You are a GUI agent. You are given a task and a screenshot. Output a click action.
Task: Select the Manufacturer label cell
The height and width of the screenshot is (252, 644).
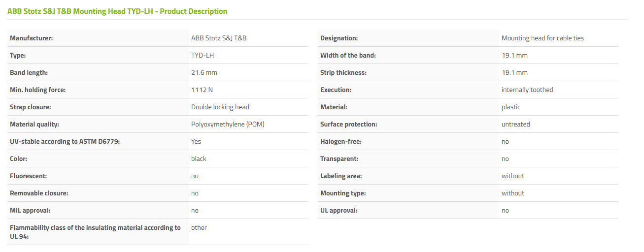tap(98, 38)
